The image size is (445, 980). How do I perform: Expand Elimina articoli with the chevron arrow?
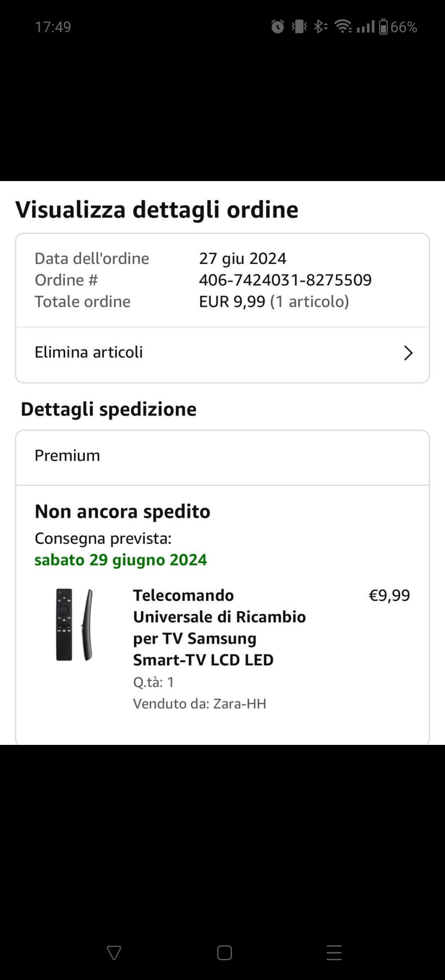click(408, 353)
